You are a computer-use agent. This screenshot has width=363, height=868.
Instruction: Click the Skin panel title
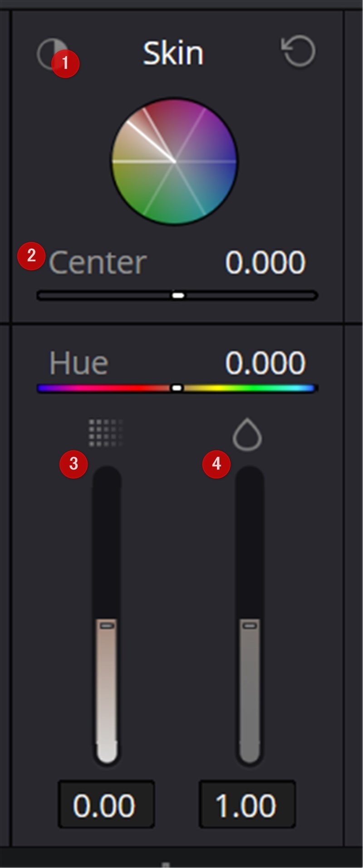coord(173,54)
